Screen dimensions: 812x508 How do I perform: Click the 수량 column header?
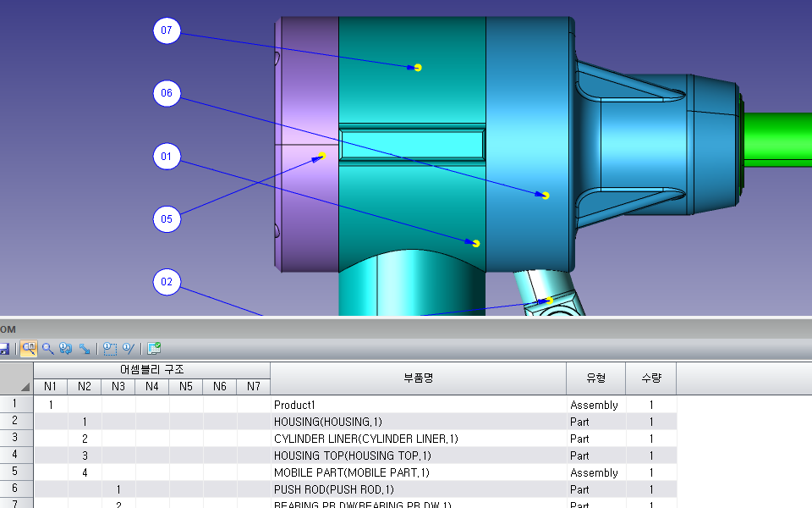(650, 378)
